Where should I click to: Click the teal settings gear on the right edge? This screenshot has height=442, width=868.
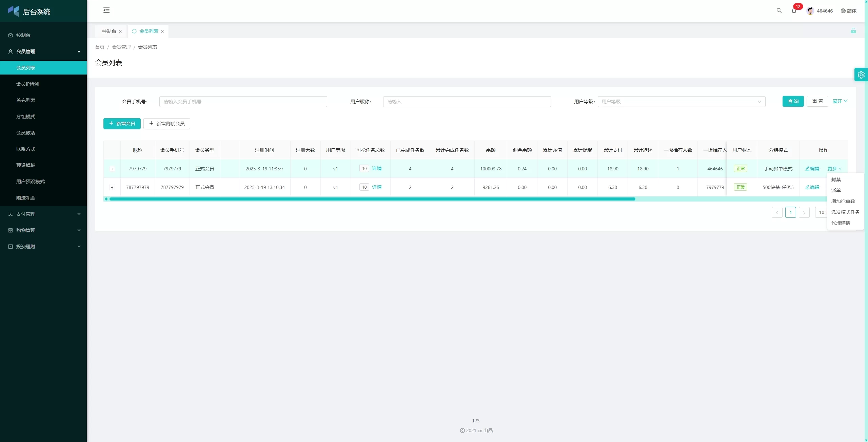tap(861, 75)
